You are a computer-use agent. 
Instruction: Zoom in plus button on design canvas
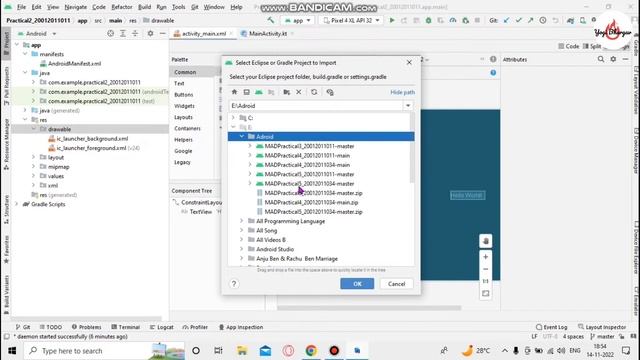click(485, 257)
